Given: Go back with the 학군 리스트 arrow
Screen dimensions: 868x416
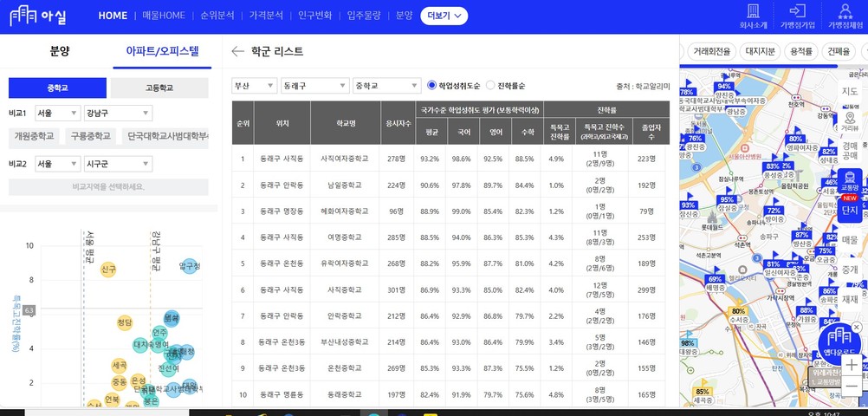Looking at the screenshot, I should 237,51.
